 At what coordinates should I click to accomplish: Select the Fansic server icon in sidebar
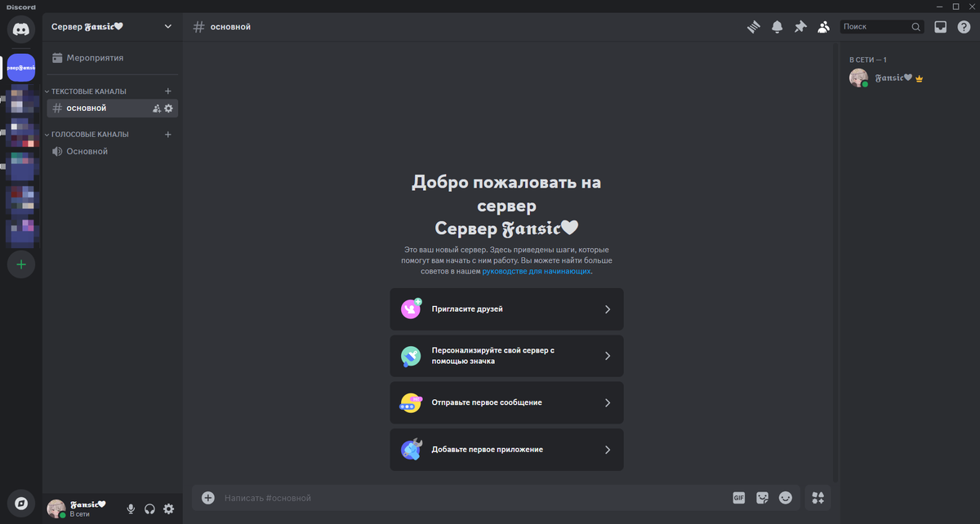tap(21, 68)
